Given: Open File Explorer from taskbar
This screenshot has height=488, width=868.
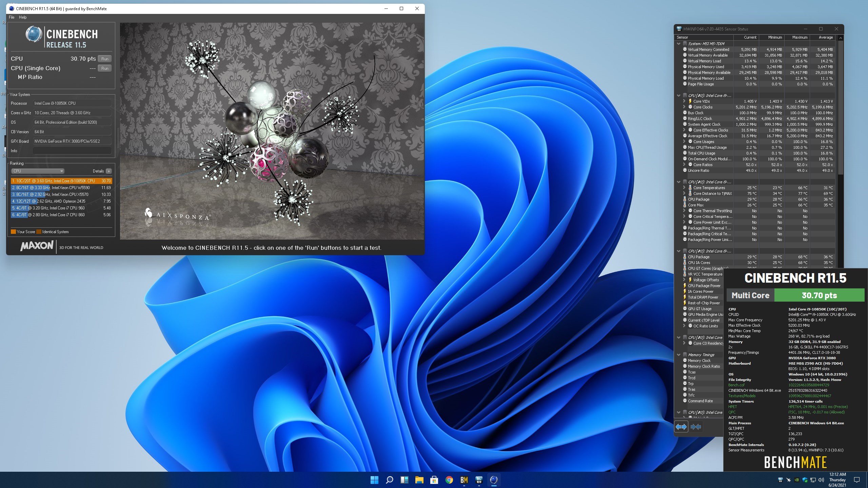Looking at the screenshot, I should (x=419, y=480).
